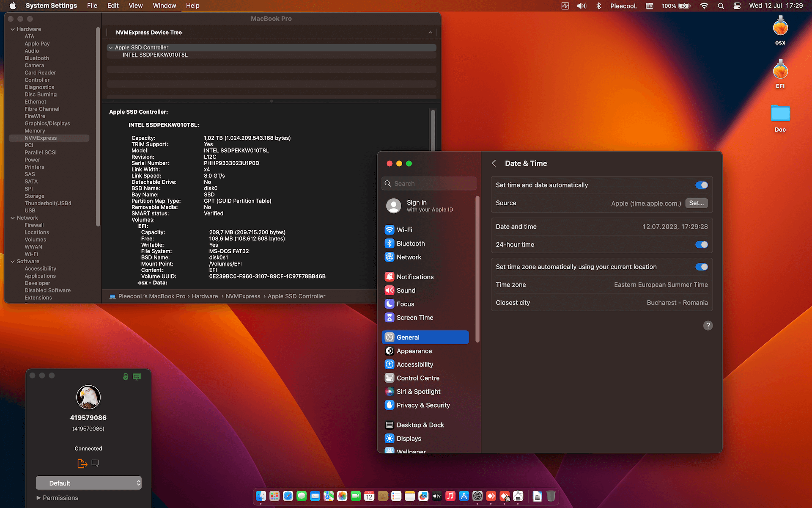Image resolution: width=812 pixels, height=508 pixels.
Task: Open Finder from the Dock
Action: tap(261, 496)
